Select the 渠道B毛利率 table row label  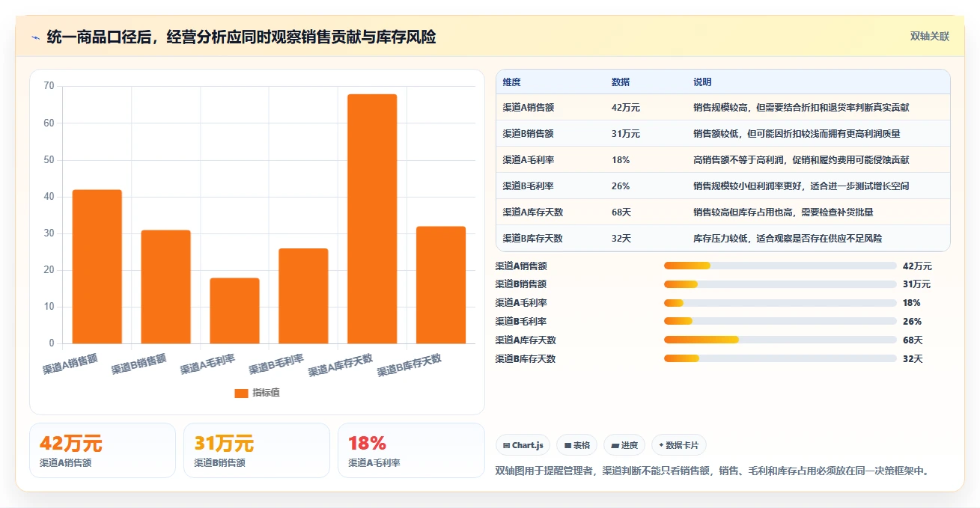(x=529, y=186)
